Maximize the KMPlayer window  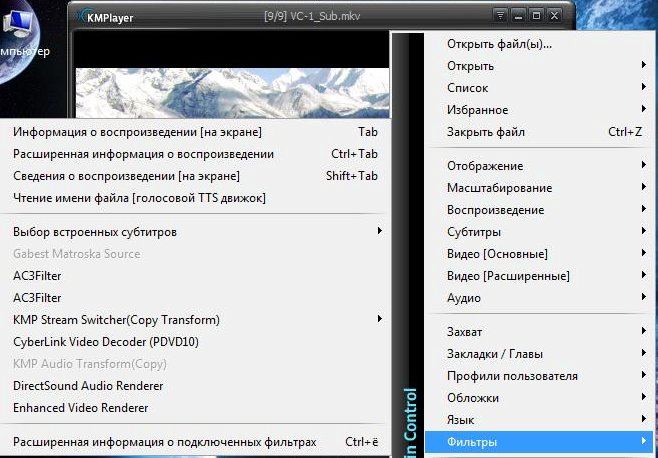pos(536,16)
